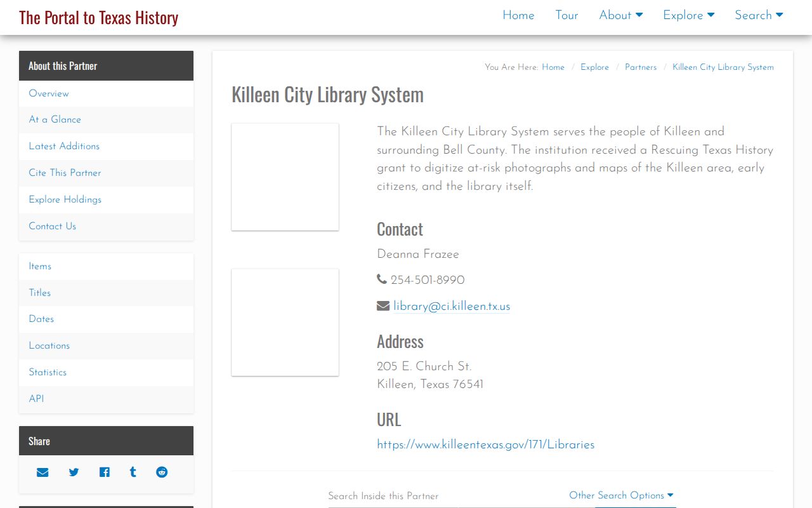
Task: Click the contact name Deanna Frazee
Action: [x=418, y=254]
